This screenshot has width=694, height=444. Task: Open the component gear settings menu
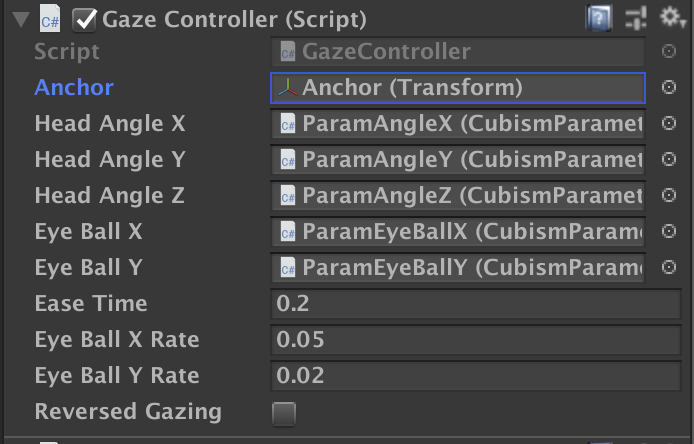click(671, 16)
